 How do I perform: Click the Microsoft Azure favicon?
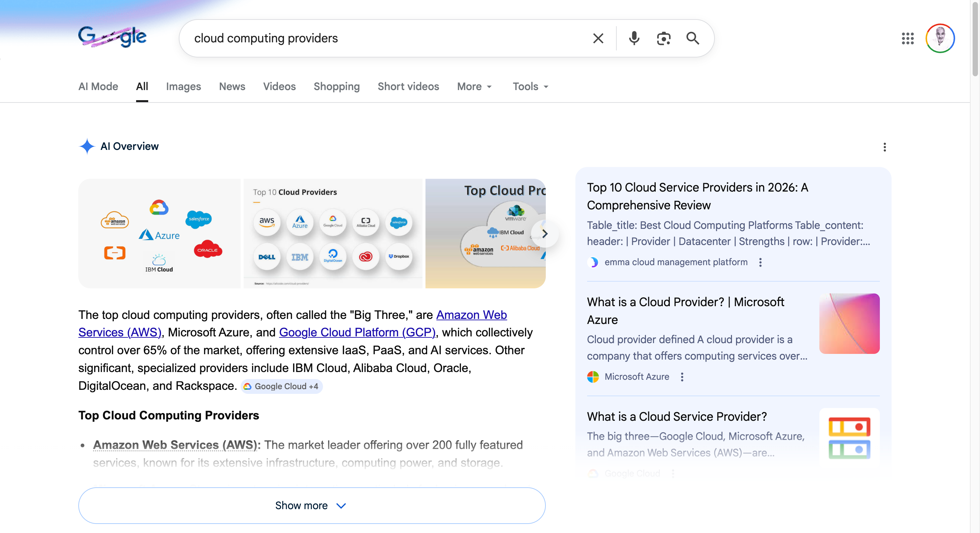coord(593,377)
